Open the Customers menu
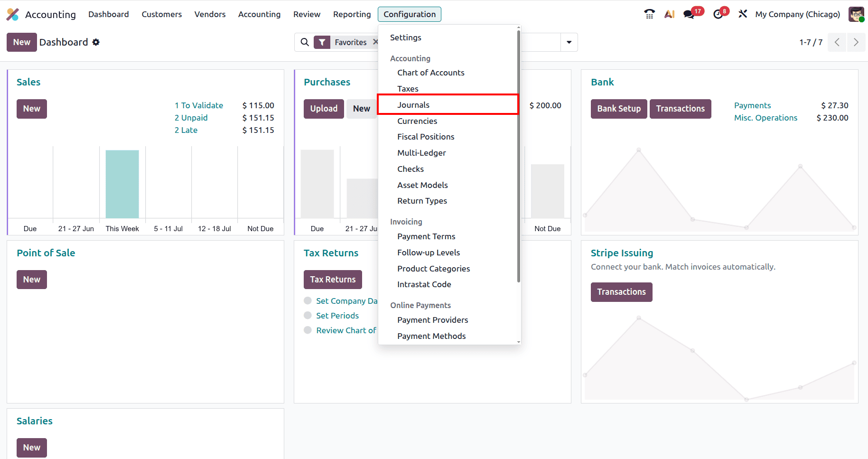 point(162,14)
